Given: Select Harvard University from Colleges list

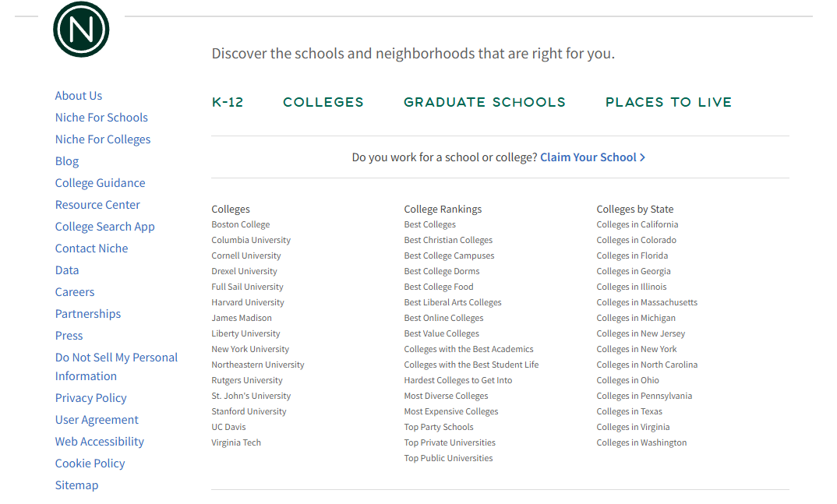Looking at the screenshot, I should [x=248, y=302].
